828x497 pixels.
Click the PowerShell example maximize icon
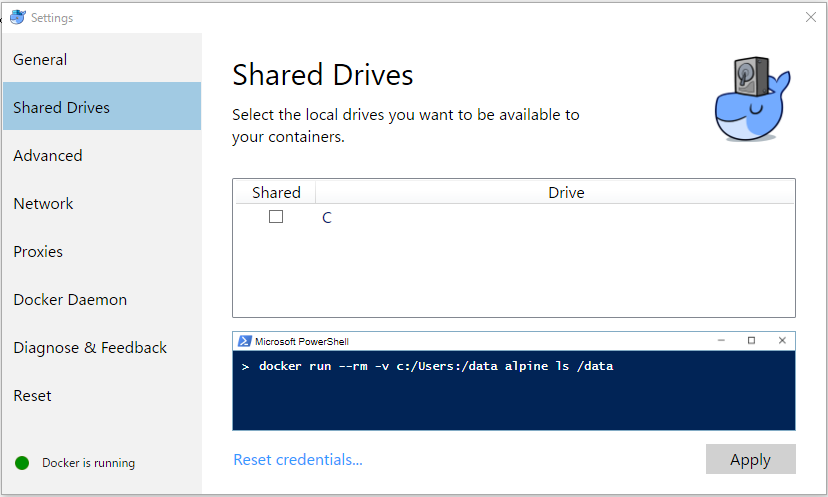(751, 341)
